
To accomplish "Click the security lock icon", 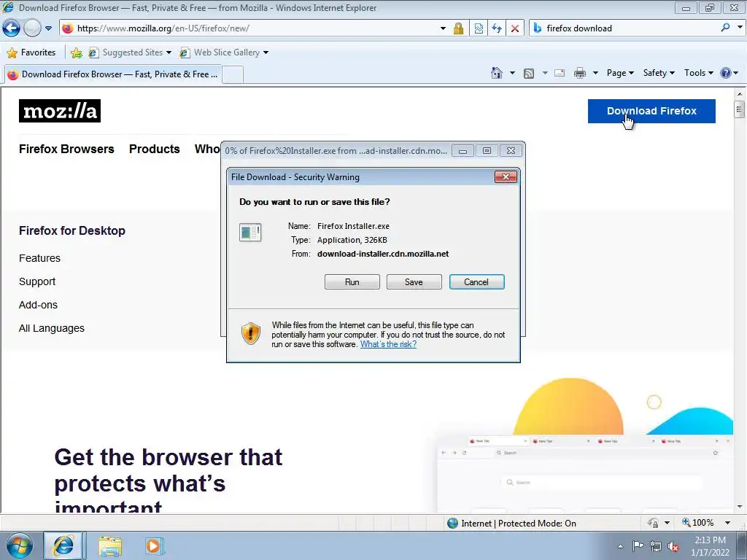I will pyautogui.click(x=458, y=28).
